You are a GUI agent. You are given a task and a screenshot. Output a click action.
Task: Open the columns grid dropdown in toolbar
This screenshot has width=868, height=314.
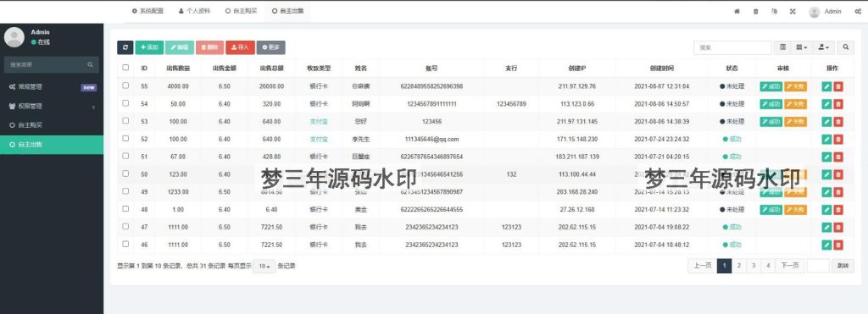(802, 47)
